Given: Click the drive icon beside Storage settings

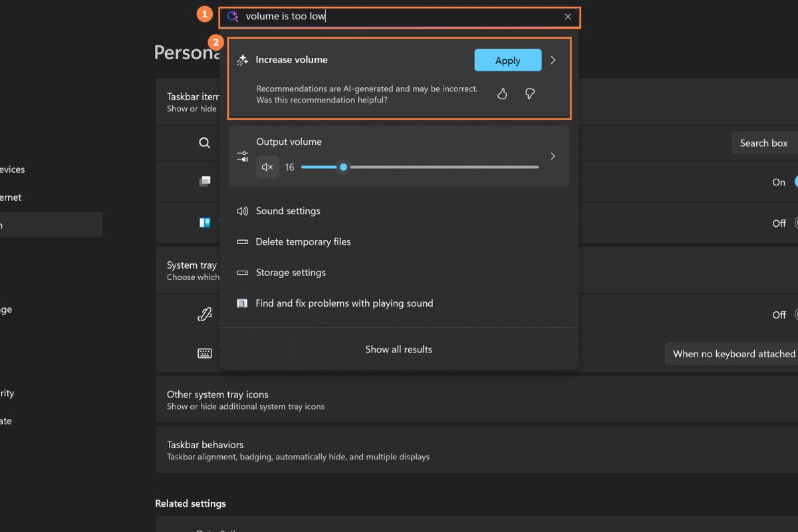Looking at the screenshot, I should click(243, 273).
